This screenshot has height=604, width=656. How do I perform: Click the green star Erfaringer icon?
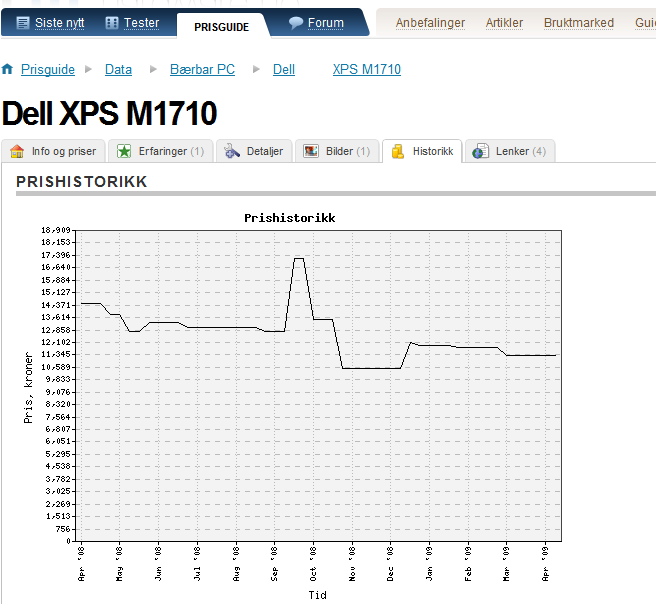click(x=124, y=151)
